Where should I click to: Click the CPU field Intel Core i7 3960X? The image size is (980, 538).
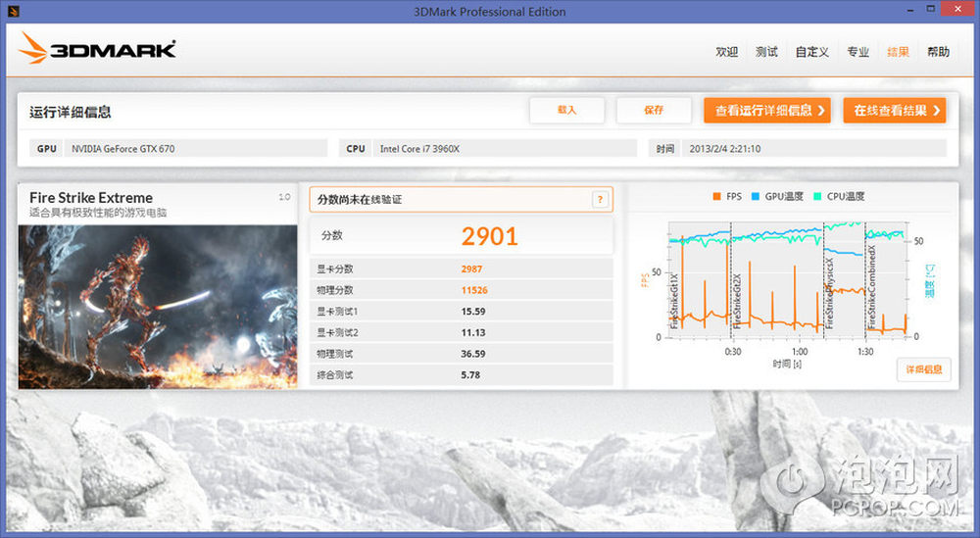505,149
